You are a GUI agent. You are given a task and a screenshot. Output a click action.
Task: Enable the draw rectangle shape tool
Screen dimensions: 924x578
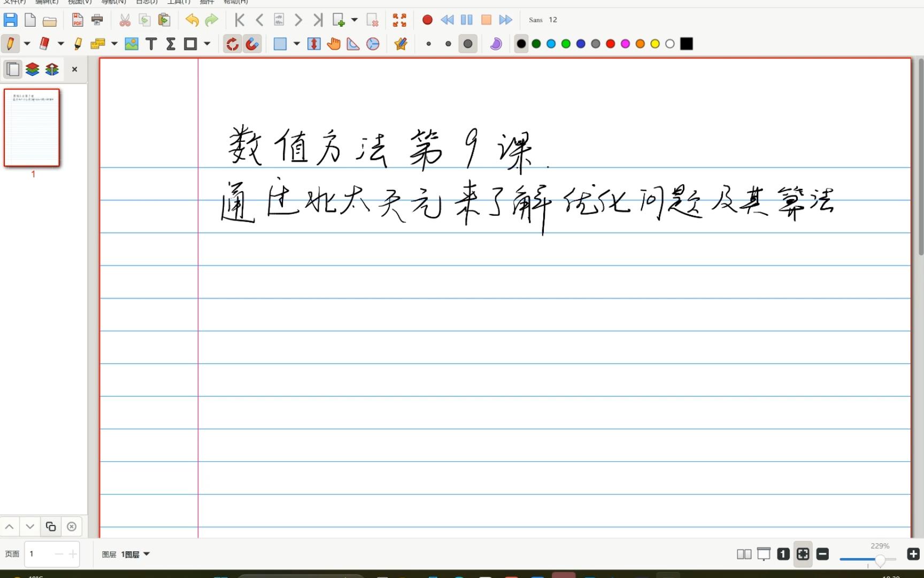(190, 44)
